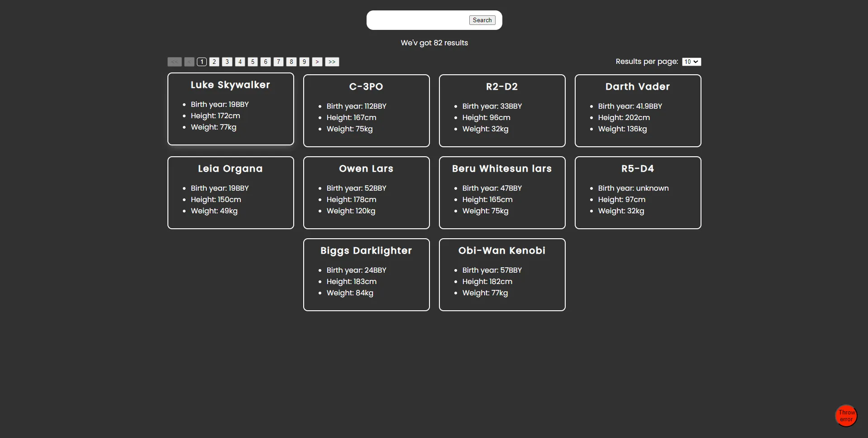Screen dimensions: 868x438
Task: Click "Height: 96cm" in R2-D2 card
Action: coord(486,117)
